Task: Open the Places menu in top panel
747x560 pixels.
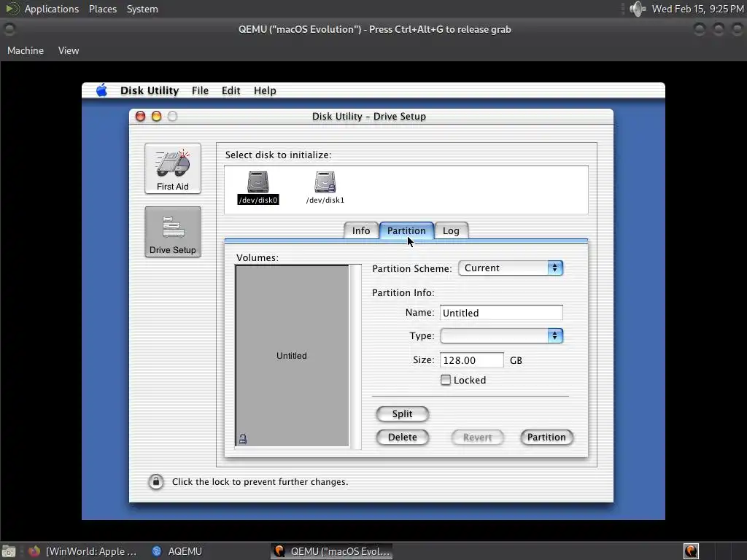Action: pyautogui.click(x=102, y=9)
